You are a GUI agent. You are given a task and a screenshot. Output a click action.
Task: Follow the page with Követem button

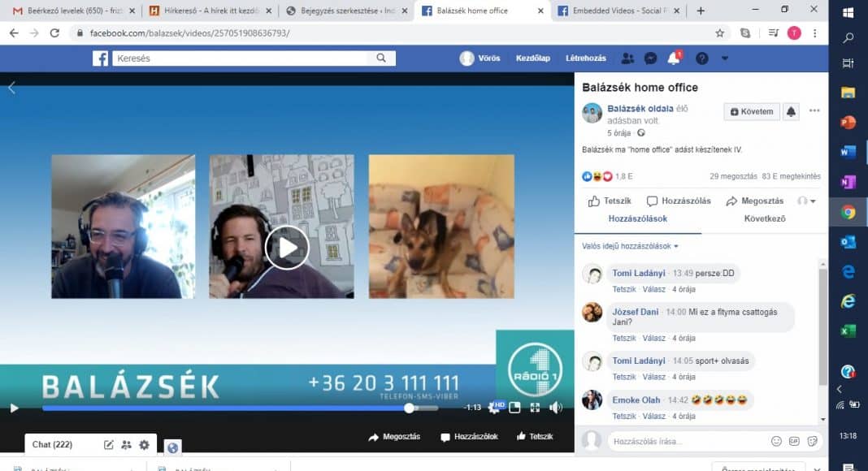coord(752,112)
